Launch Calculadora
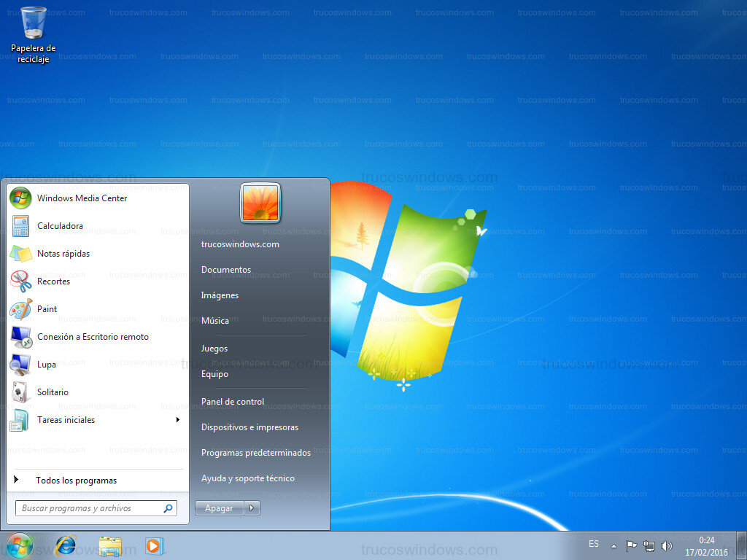747x560 pixels. (59, 226)
